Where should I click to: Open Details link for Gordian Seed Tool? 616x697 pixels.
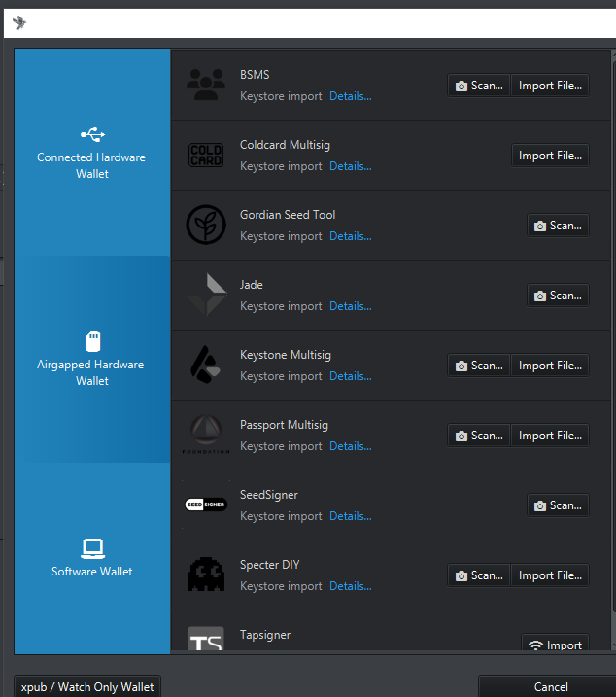[x=350, y=236]
